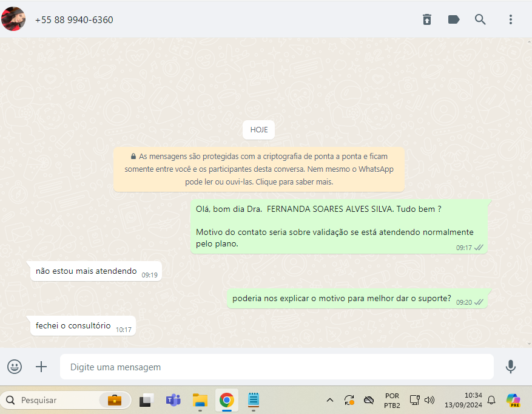Click the encryption notice to learn more

pyautogui.click(x=259, y=169)
